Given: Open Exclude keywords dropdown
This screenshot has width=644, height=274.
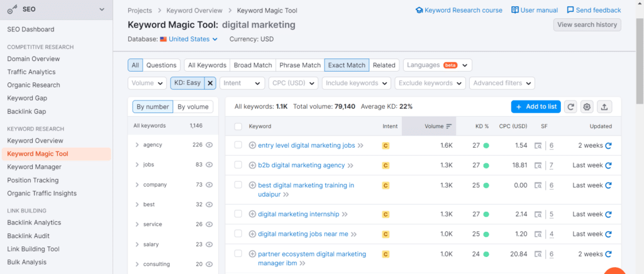Looking at the screenshot, I should (x=430, y=83).
